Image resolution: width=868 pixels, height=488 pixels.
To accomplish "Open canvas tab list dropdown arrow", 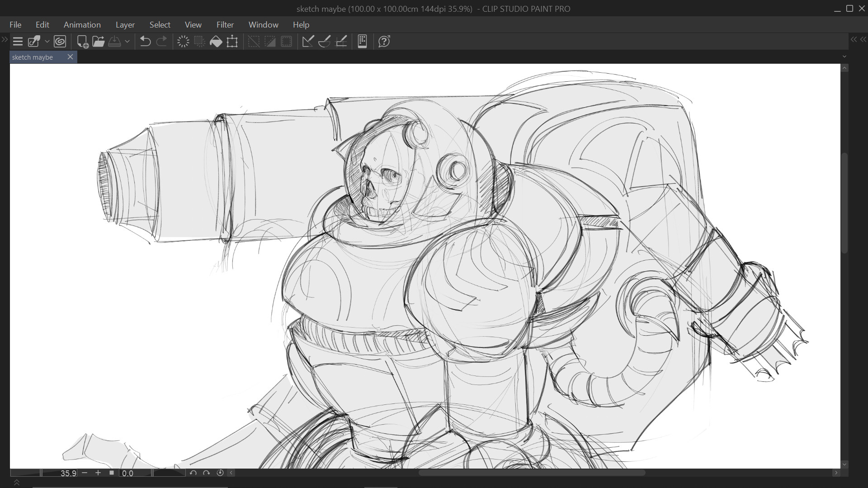I will (x=844, y=56).
